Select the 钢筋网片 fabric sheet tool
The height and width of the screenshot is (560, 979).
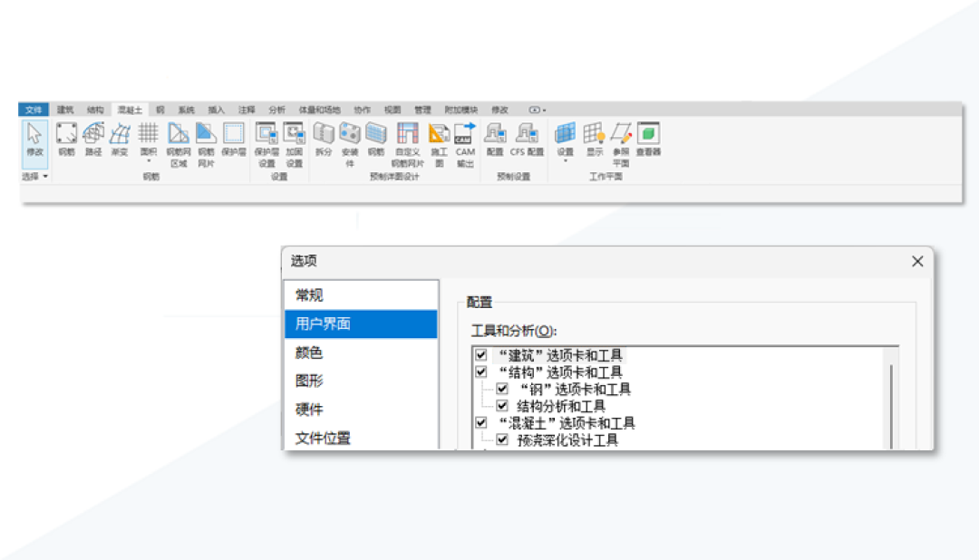coord(206,145)
